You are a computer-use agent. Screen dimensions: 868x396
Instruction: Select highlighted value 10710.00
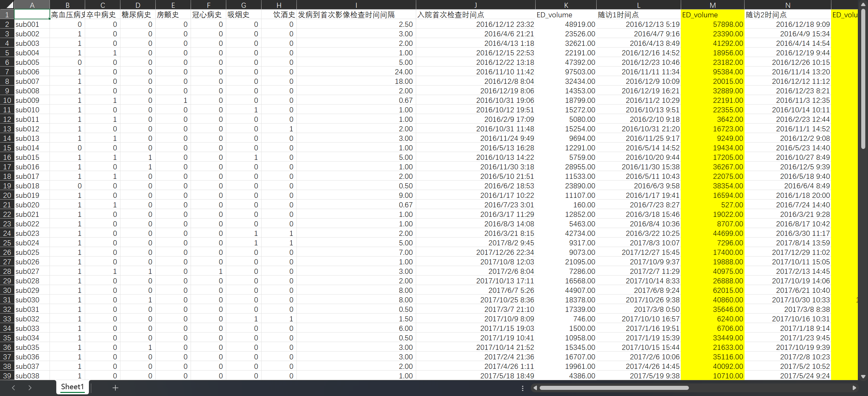(x=713, y=376)
